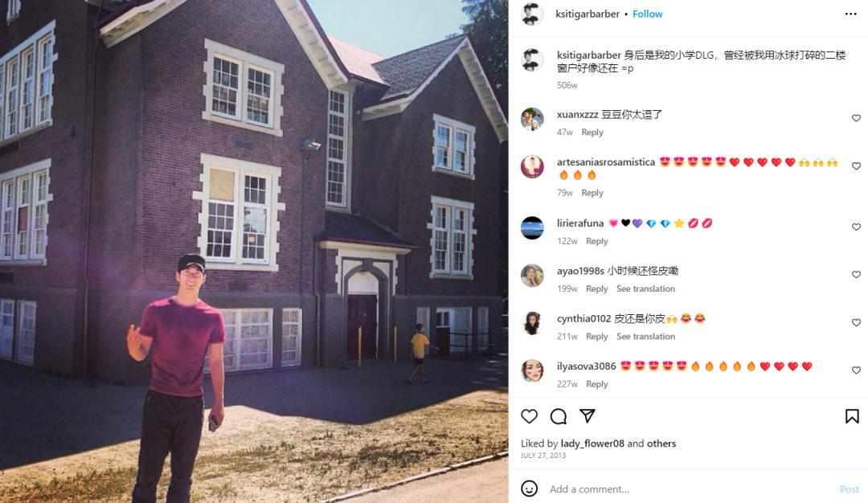Screen dimensions: 868x503
Task: Like artesaniasrosamistica's comment heart
Action: point(856,166)
